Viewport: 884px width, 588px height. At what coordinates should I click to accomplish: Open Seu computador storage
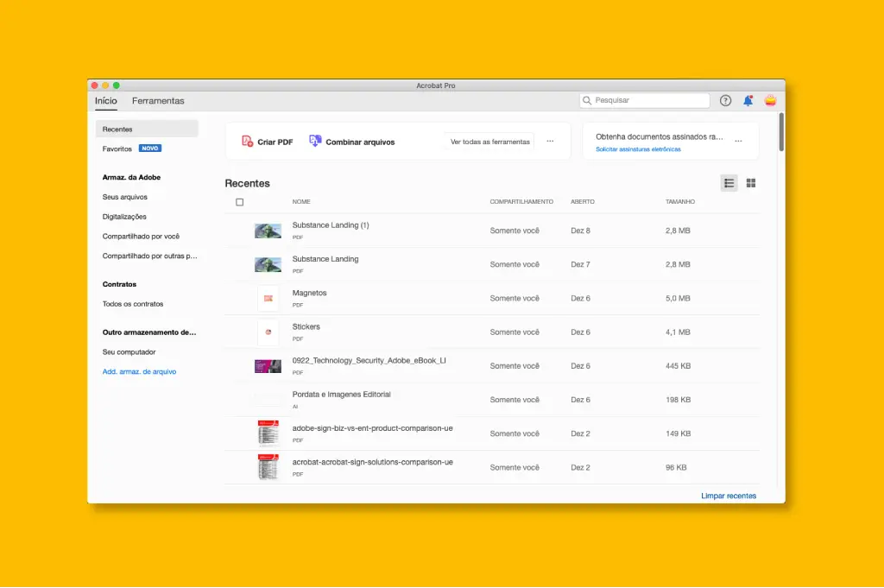tap(129, 351)
